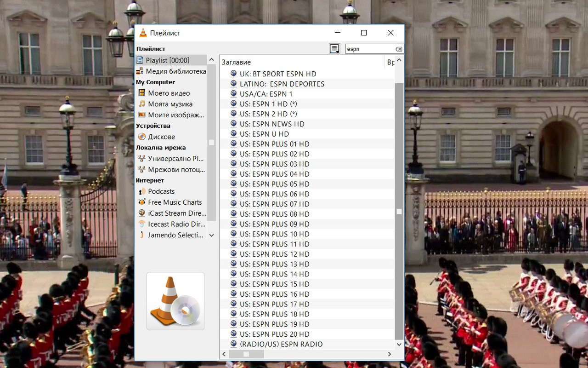This screenshot has height=368, width=588.
Task: Click the network icon for Мрежови поточ...
Action: pyautogui.click(x=142, y=169)
